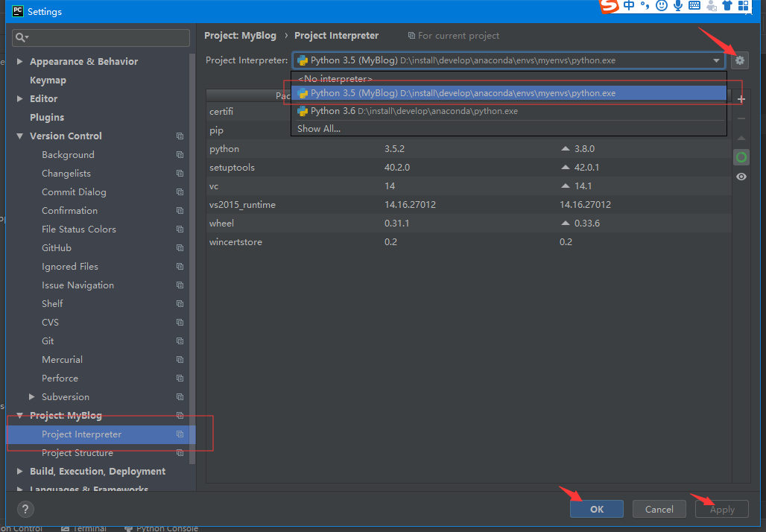Click the project-level icon beside Issue Navigation
The width and height of the screenshot is (766, 532).
click(180, 285)
